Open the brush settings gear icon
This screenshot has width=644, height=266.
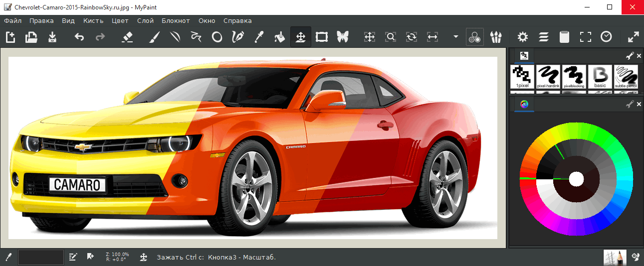click(522, 37)
